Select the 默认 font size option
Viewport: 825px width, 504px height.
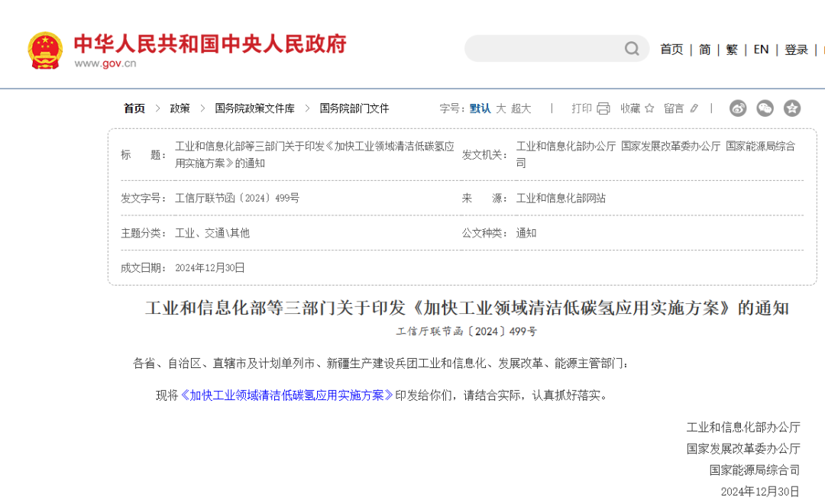tap(480, 108)
